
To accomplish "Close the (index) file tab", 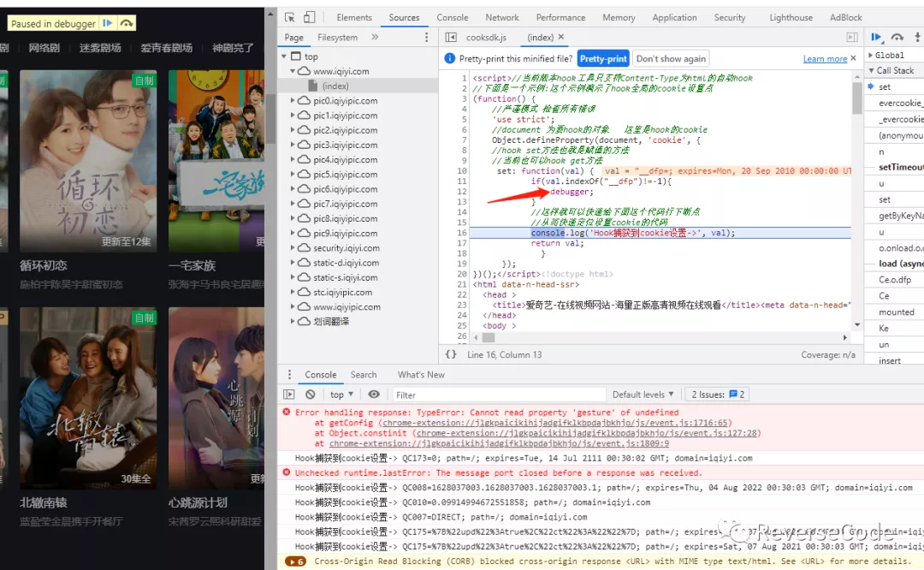I will pos(561,37).
